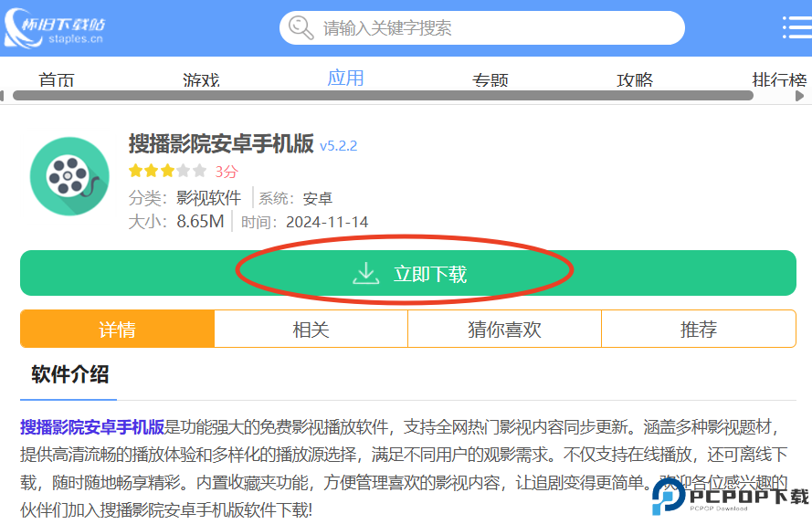Click the 3分 rating score
This screenshot has width=812, height=524.
coord(227,172)
